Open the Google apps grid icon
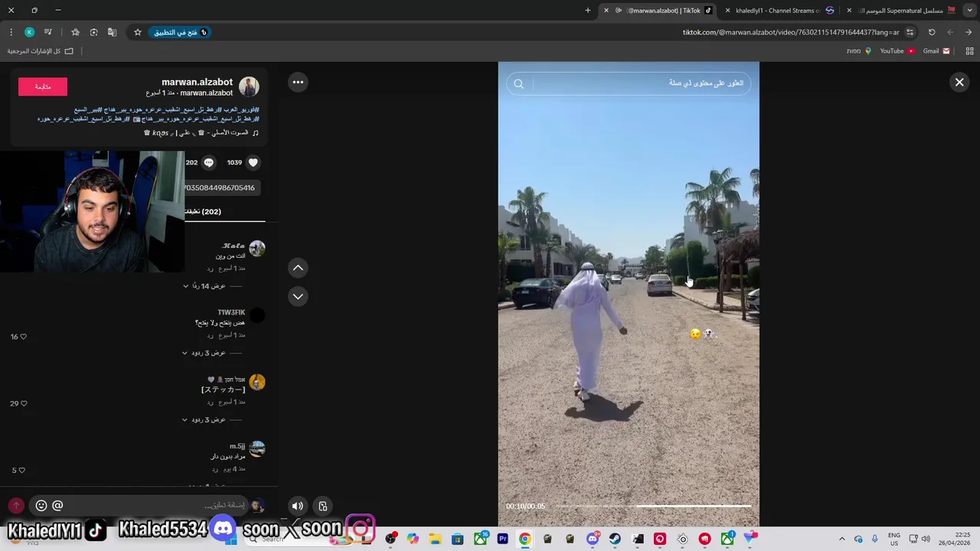The height and width of the screenshot is (551, 980). [969, 51]
